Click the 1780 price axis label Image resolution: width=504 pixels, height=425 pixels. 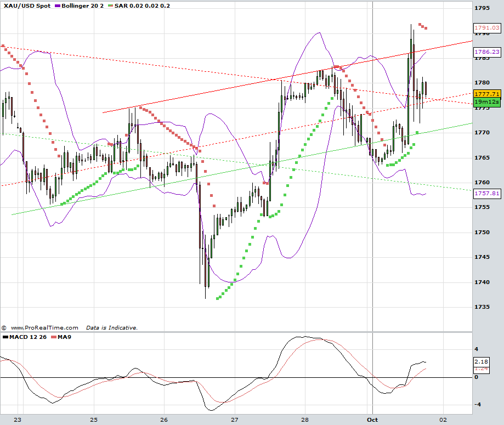[482, 83]
